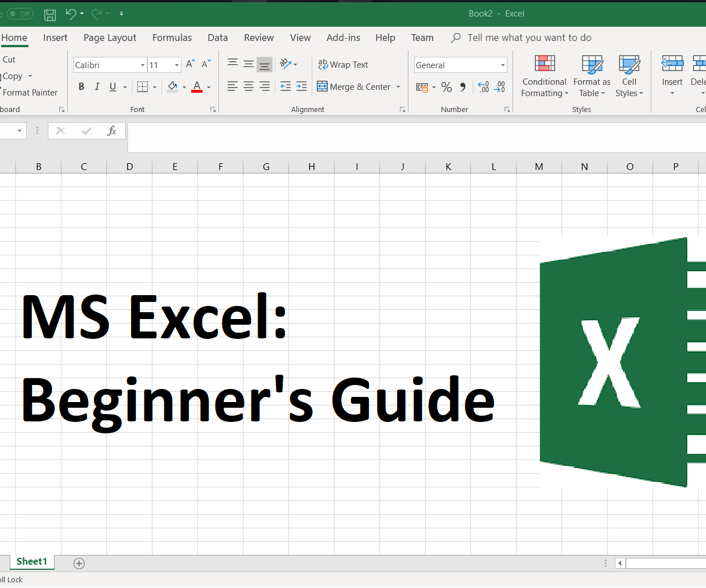
Task: Switch to the View tab
Action: click(x=300, y=38)
